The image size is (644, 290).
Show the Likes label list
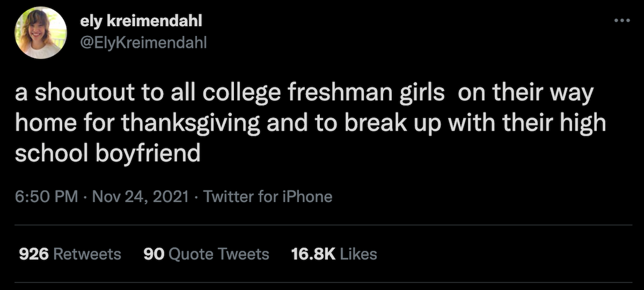click(x=359, y=254)
